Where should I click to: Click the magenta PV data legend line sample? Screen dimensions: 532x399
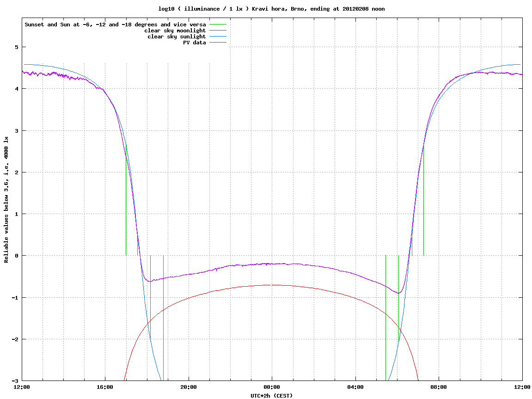coord(218,43)
